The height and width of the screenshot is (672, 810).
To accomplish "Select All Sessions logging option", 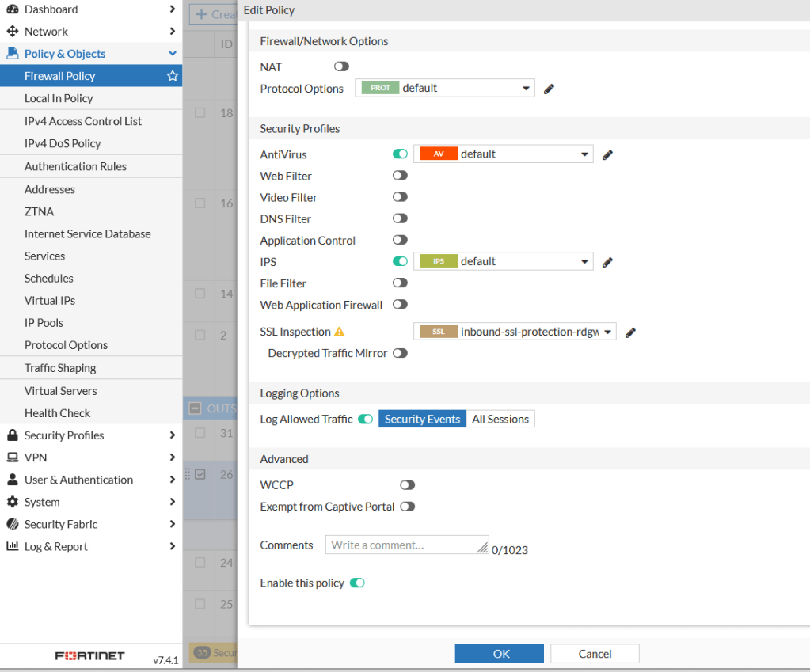I will point(500,420).
